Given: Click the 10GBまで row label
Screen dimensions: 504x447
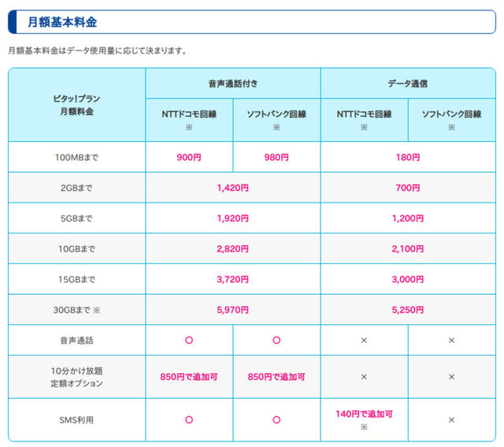Looking at the screenshot, I should point(76,249).
